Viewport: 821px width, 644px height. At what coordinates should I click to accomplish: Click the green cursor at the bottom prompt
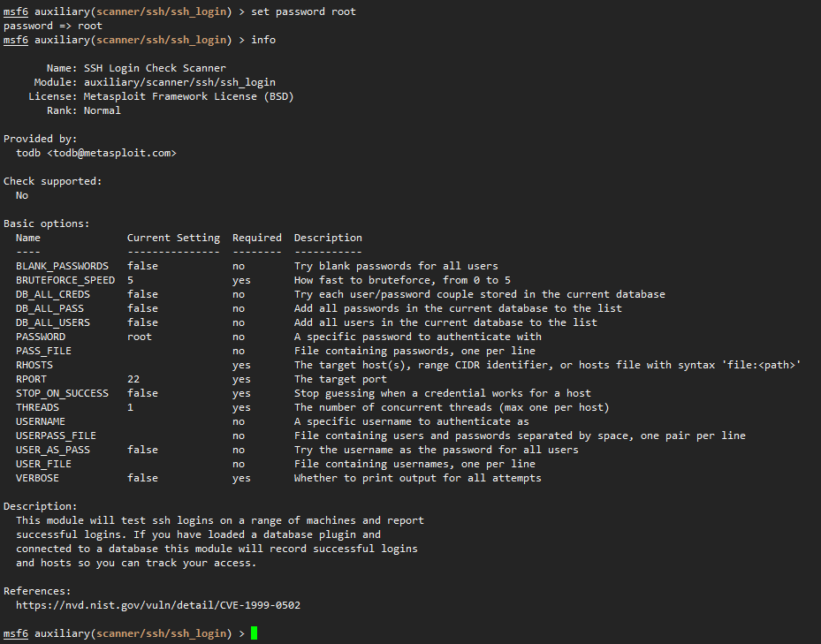(x=255, y=633)
